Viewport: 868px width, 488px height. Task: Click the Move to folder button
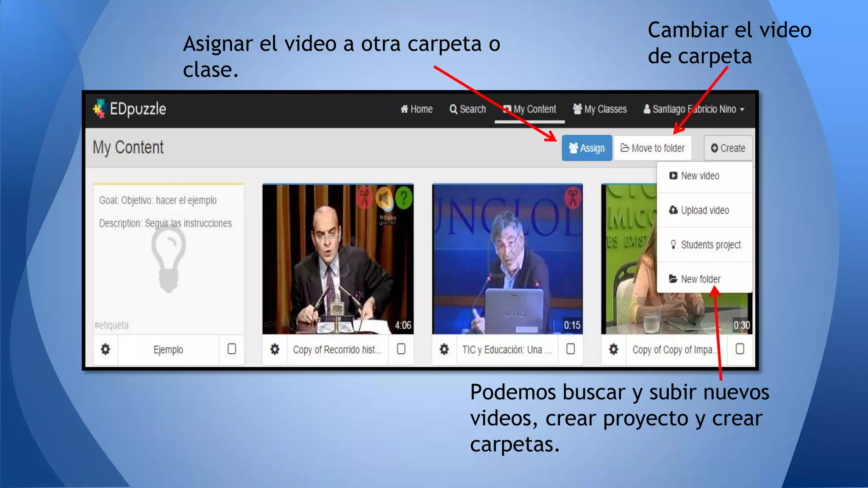653,148
